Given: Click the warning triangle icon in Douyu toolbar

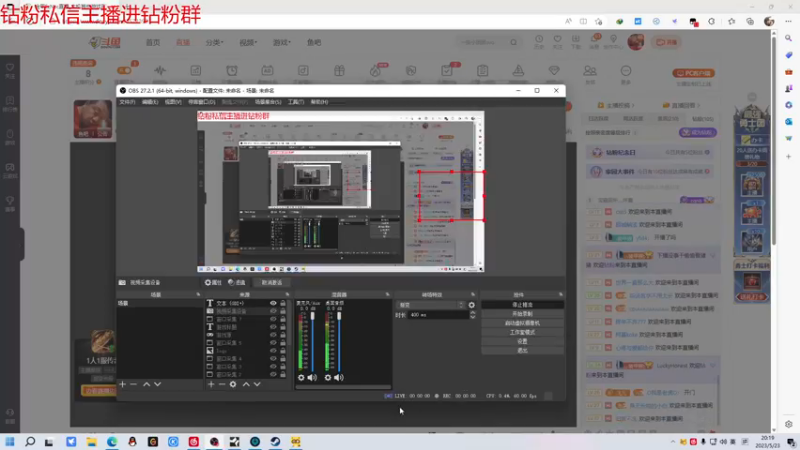Looking at the screenshot, I should [x=518, y=71].
